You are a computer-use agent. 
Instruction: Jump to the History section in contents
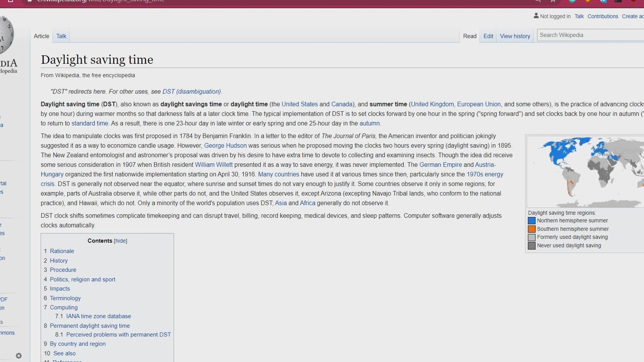coord(59,261)
